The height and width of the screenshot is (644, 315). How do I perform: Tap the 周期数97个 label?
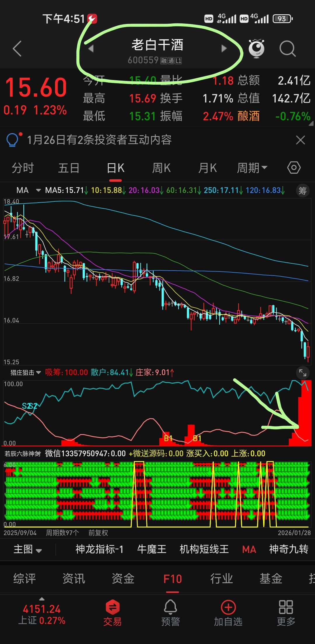62,533
